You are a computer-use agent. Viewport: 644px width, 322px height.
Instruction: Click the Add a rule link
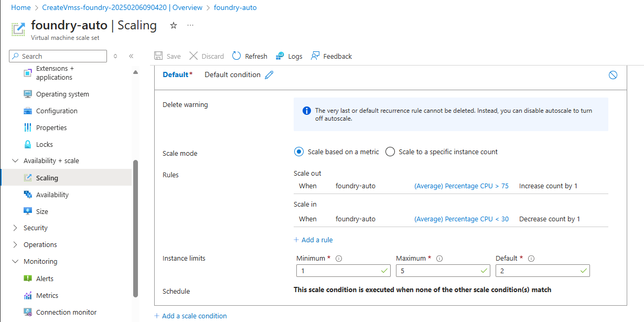(x=313, y=240)
